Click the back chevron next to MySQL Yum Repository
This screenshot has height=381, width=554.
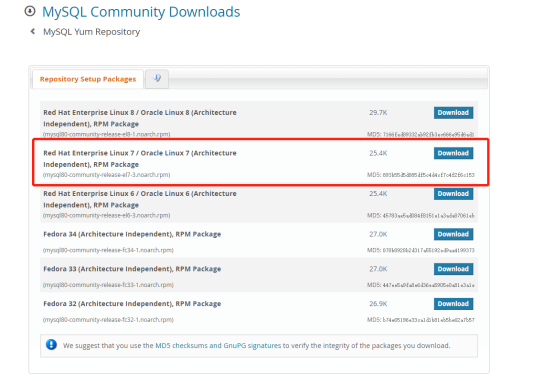(33, 31)
